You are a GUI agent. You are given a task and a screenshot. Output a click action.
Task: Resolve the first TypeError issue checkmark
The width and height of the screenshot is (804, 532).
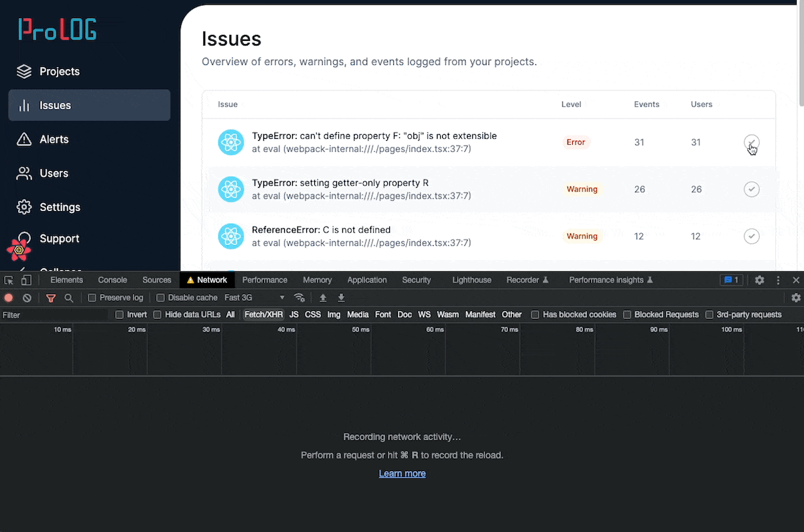[751, 142]
